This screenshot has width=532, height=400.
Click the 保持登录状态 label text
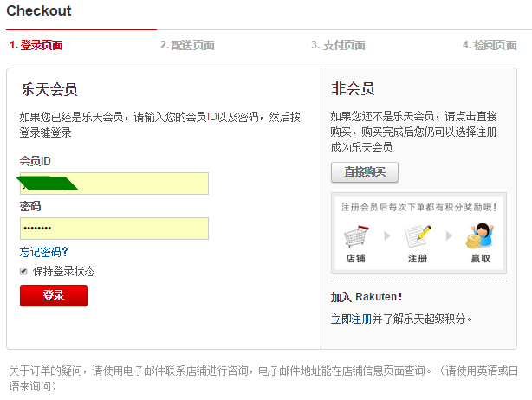[64, 271]
